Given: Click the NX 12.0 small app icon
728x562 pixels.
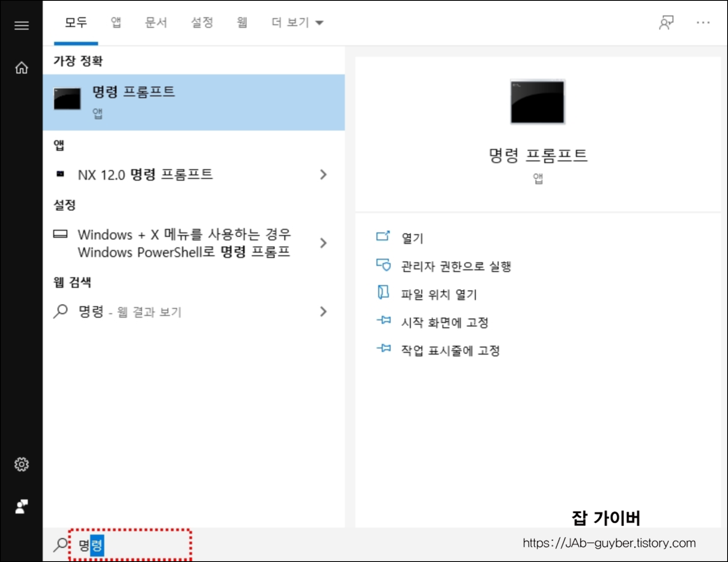Looking at the screenshot, I should click(x=60, y=174).
